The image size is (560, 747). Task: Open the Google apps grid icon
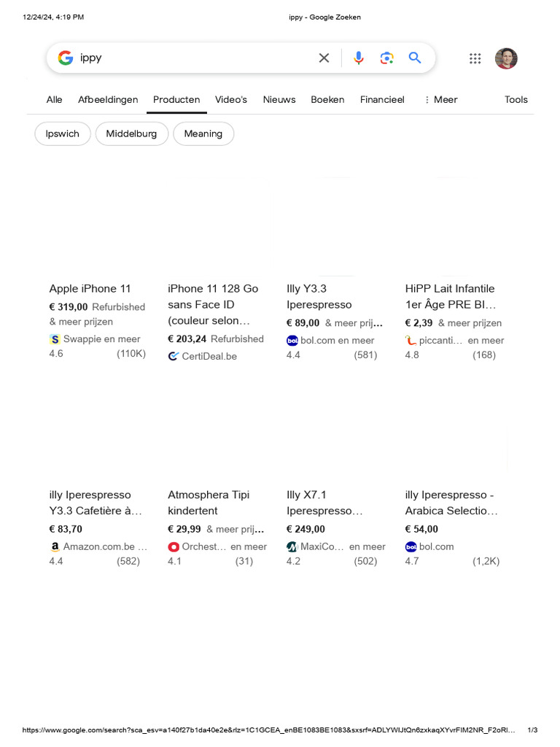tap(475, 58)
